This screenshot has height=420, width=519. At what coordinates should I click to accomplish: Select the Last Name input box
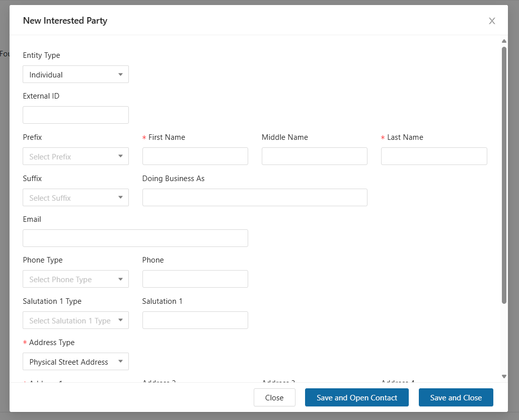[x=434, y=156]
